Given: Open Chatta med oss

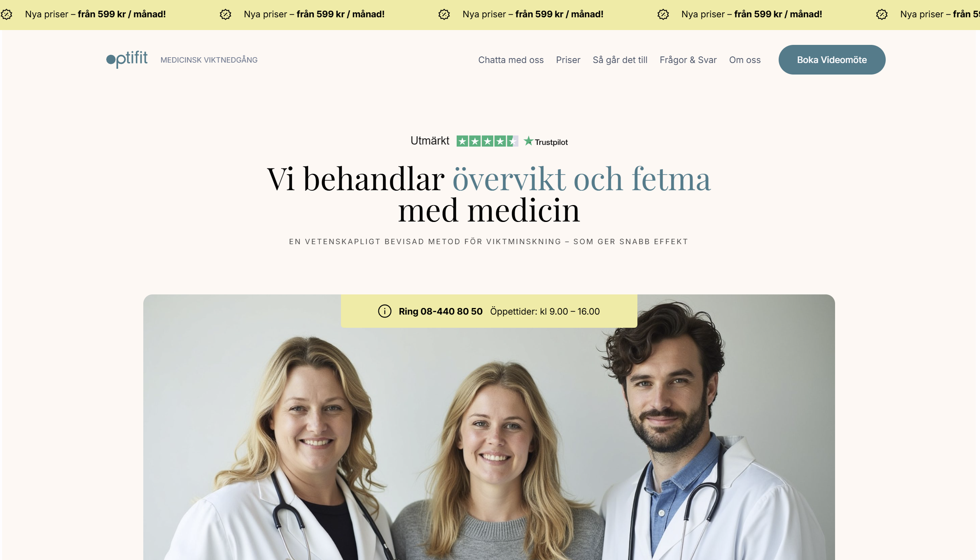Looking at the screenshot, I should tap(511, 60).
